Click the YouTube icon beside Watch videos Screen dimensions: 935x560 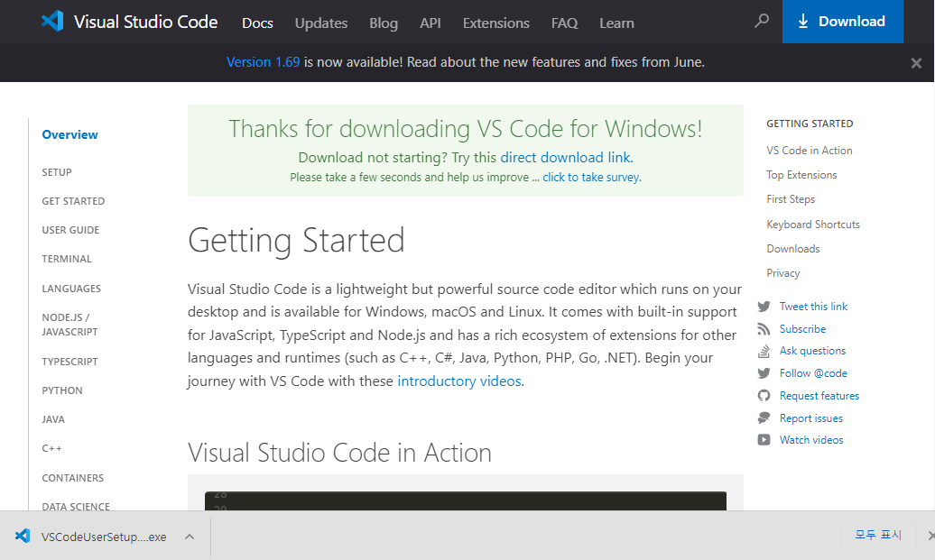[x=764, y=440]
